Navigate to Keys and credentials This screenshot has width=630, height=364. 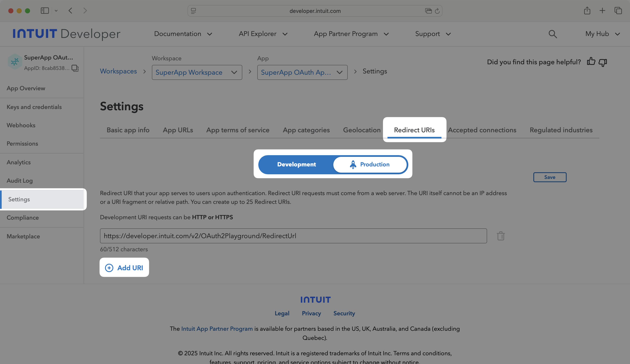click(34, 107)
